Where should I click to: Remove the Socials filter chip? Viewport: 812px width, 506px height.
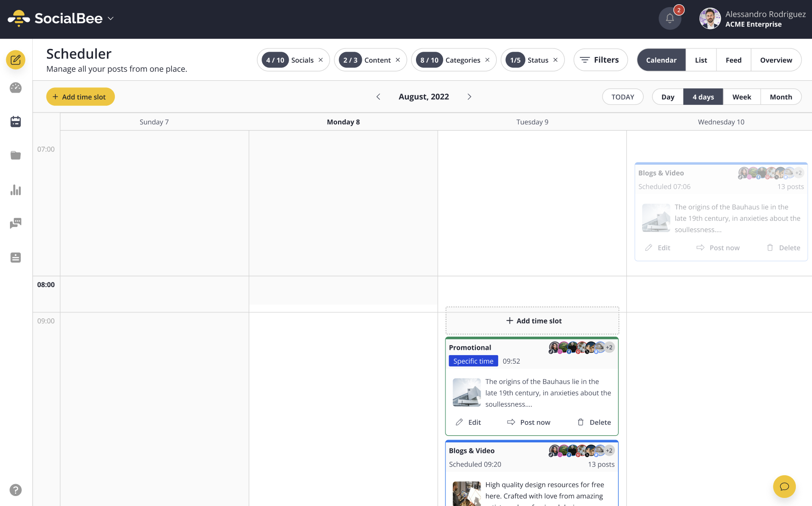point(321,60)
